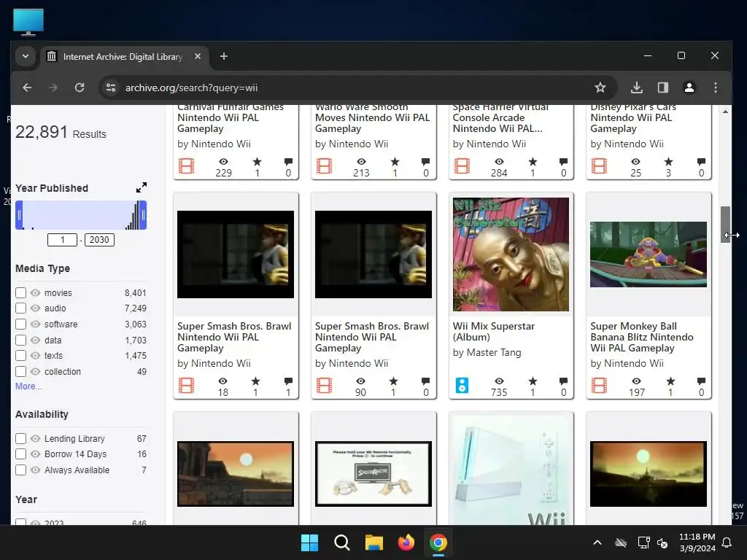Expand more Media Type options

click(x=28, y=386)
